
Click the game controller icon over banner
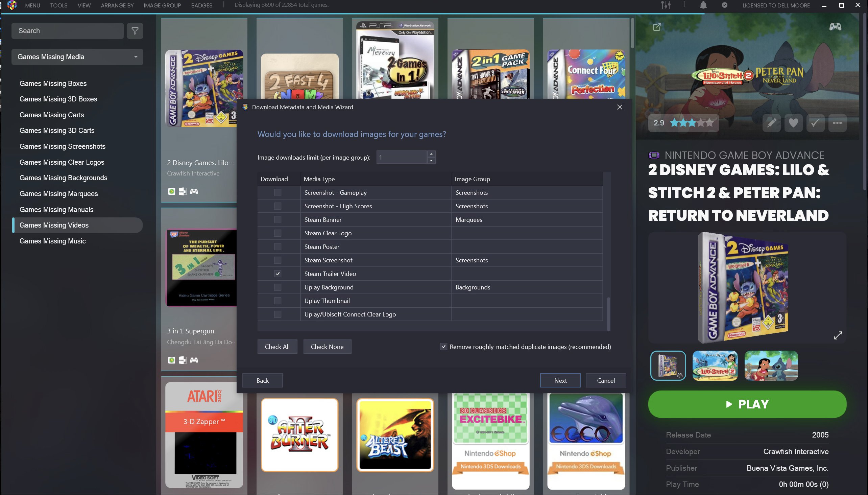[x=835, y=26]
